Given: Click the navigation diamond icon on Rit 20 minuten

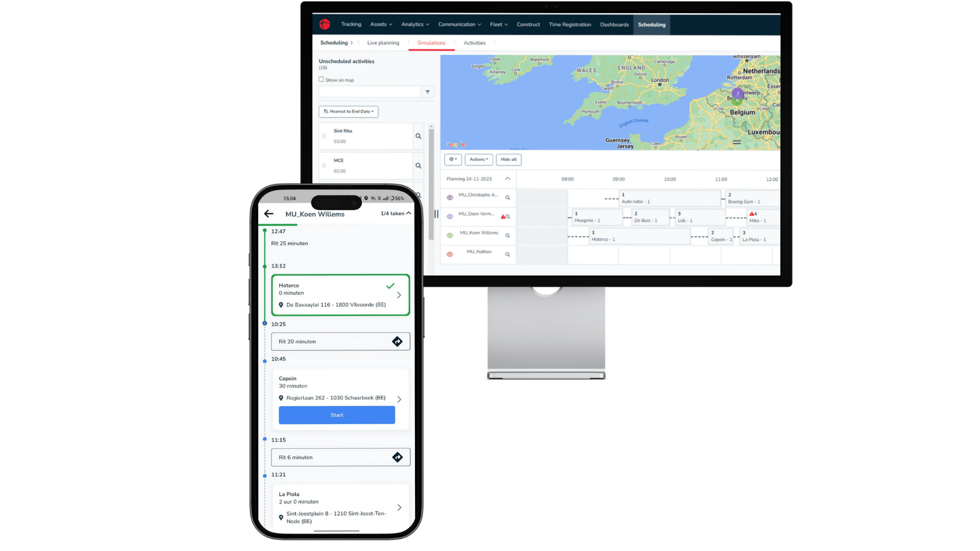Looking at the screenshot, I should 397,341.
